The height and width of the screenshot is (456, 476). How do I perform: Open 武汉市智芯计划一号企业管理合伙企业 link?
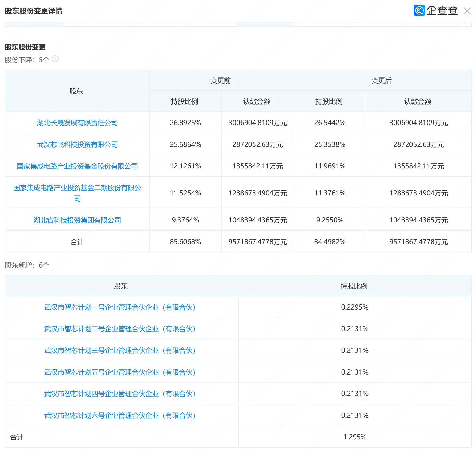(x=120, y=307)
